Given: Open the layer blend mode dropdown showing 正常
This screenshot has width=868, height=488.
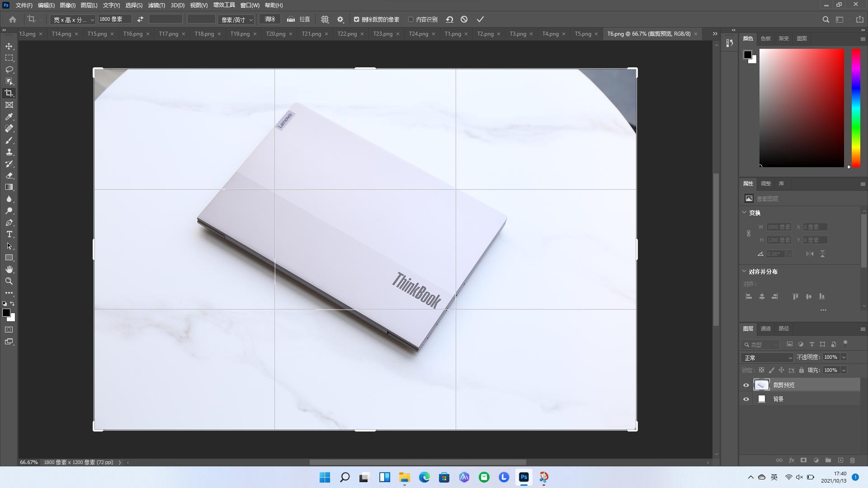Looking at the screenshot, I should [767, 357].
